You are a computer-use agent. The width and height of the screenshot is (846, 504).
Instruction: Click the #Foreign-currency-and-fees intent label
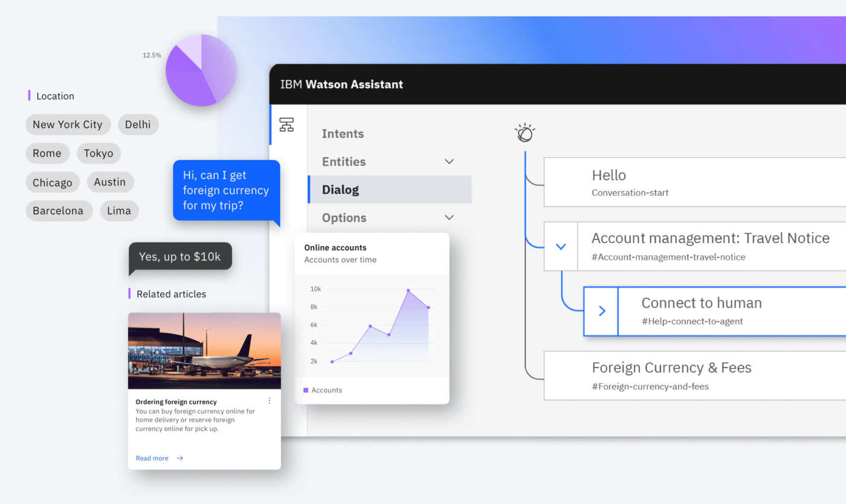pos(650,386)
